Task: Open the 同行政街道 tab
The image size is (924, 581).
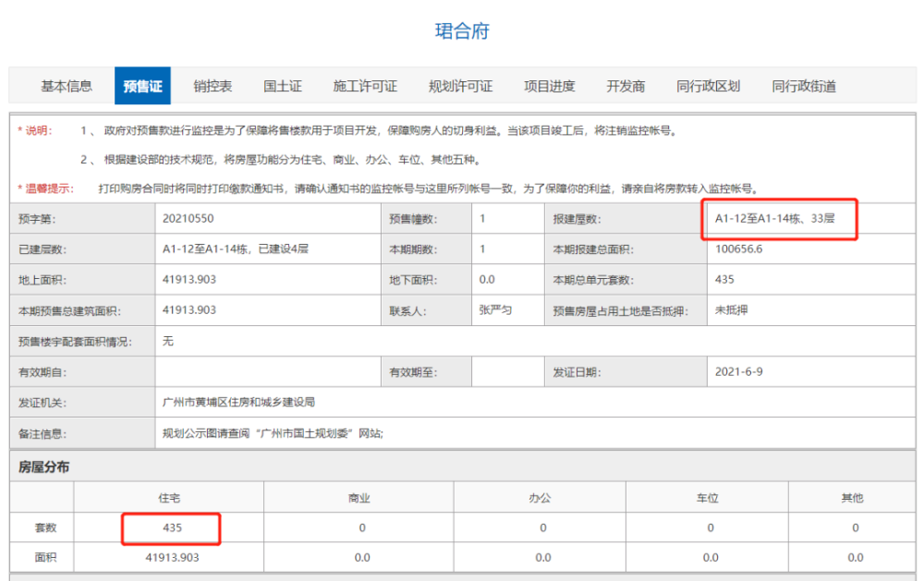Action: coord(804,86)
